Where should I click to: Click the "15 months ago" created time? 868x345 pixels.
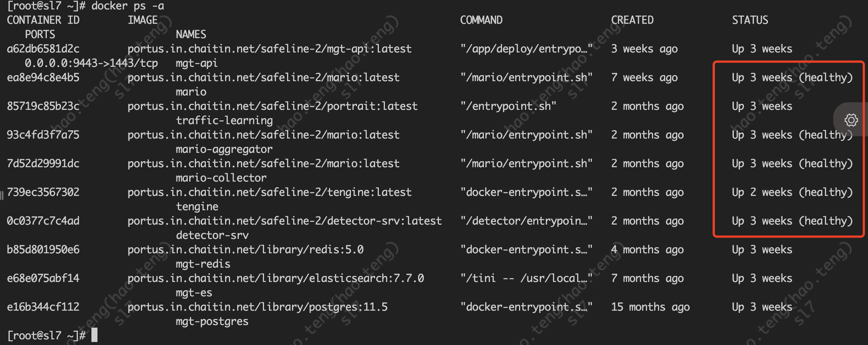click(650, 307)
